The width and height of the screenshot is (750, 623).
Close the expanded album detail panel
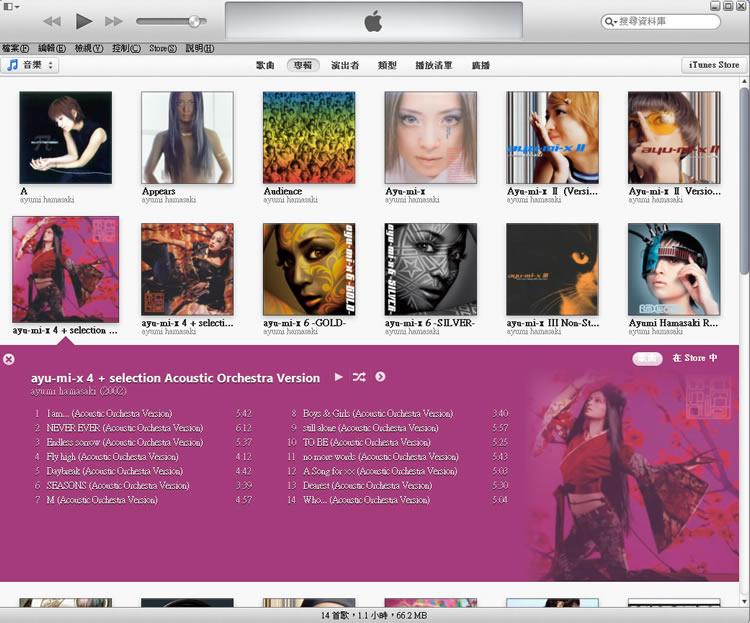[9, 359]
